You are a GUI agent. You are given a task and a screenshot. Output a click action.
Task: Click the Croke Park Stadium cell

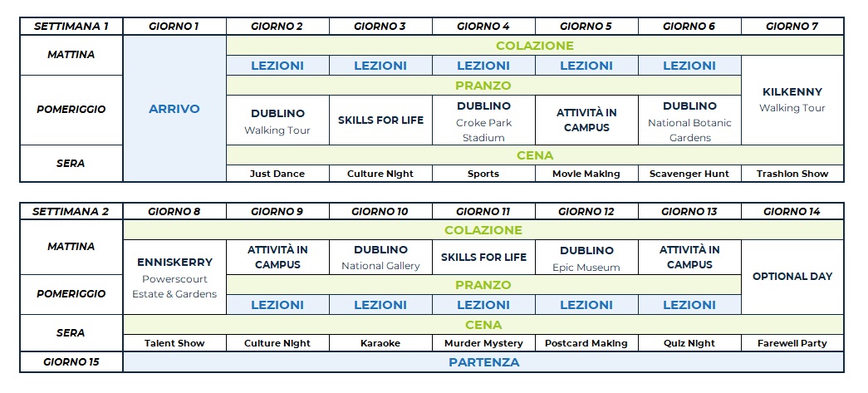coord(483,121)
